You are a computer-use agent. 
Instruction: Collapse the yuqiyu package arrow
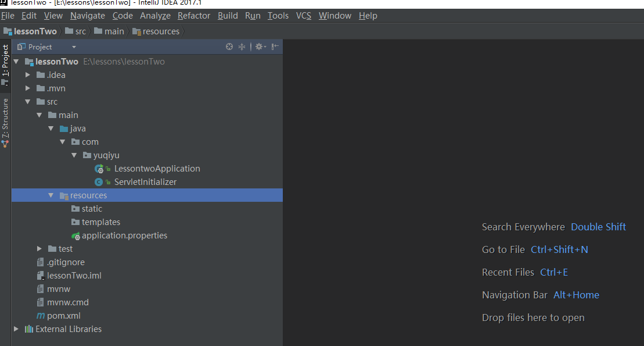[74, 155]
